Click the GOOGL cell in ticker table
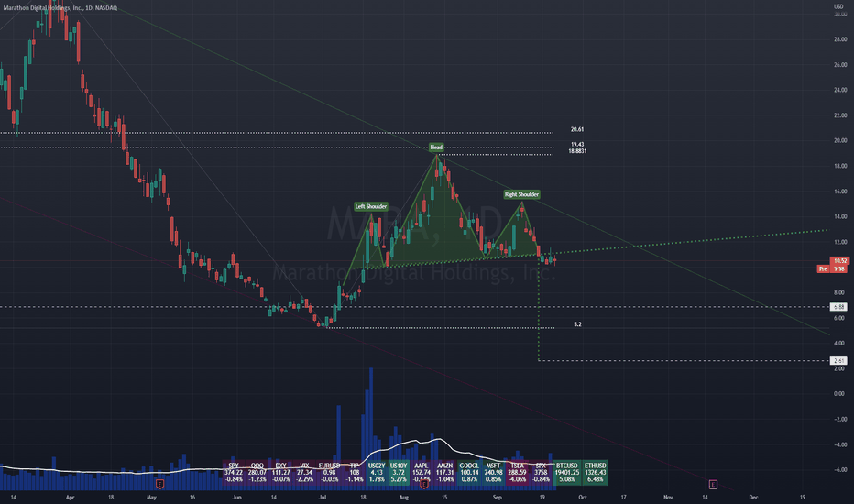Image resolution: width=854 pixels, height=504 pixels. [469, 473]
